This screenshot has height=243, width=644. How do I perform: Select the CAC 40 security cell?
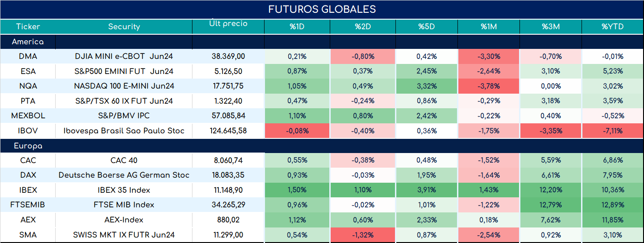[x=124, y=160]
